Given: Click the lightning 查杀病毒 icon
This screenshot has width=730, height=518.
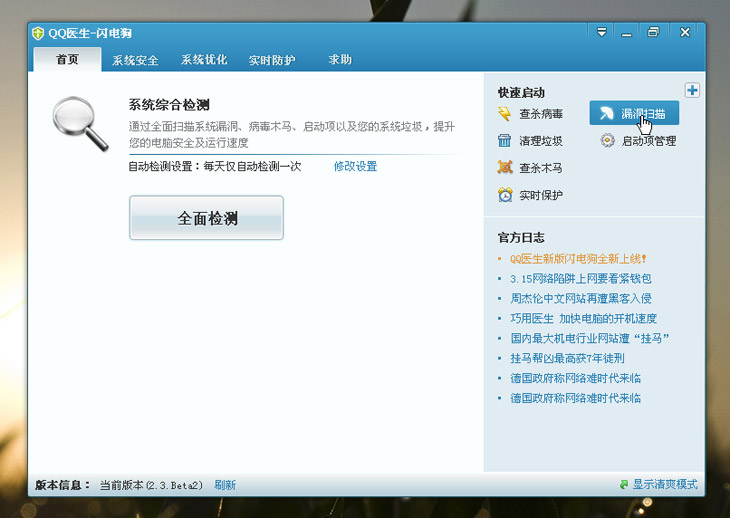Looking at the screenshot, I should pyautogui.click(x=505, y=114).
